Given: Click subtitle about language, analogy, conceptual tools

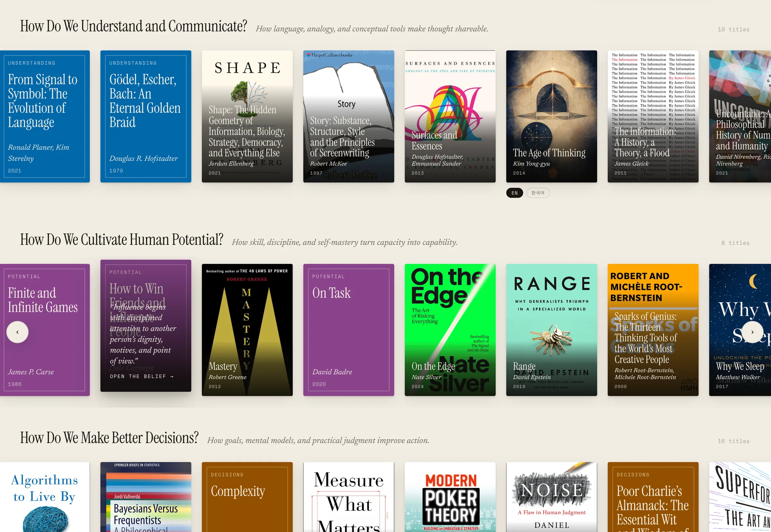Looking at the screenshot, I should 372,29.
